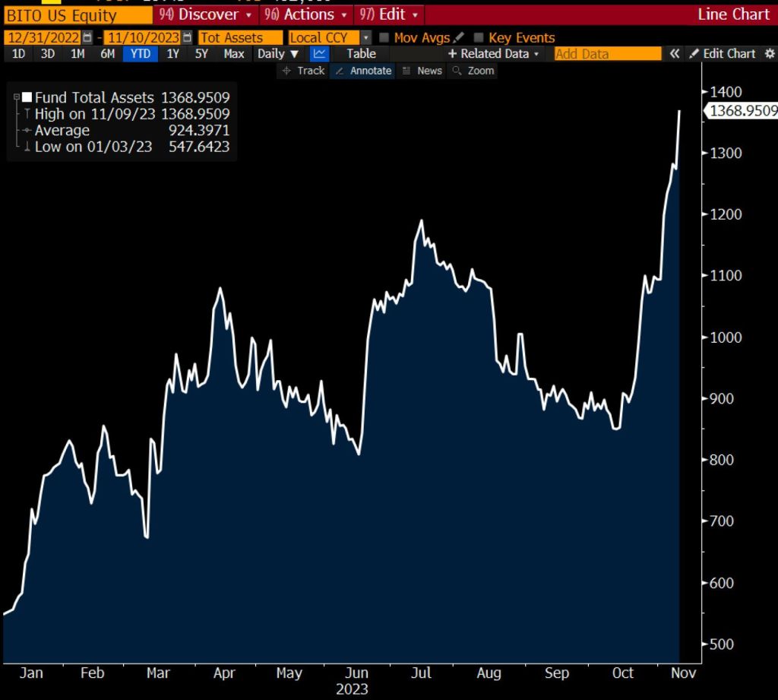This screenshot has height=700, width=778.
Task: Open the Actions menu
Action: pyautogui.click(x=305, y=14)
